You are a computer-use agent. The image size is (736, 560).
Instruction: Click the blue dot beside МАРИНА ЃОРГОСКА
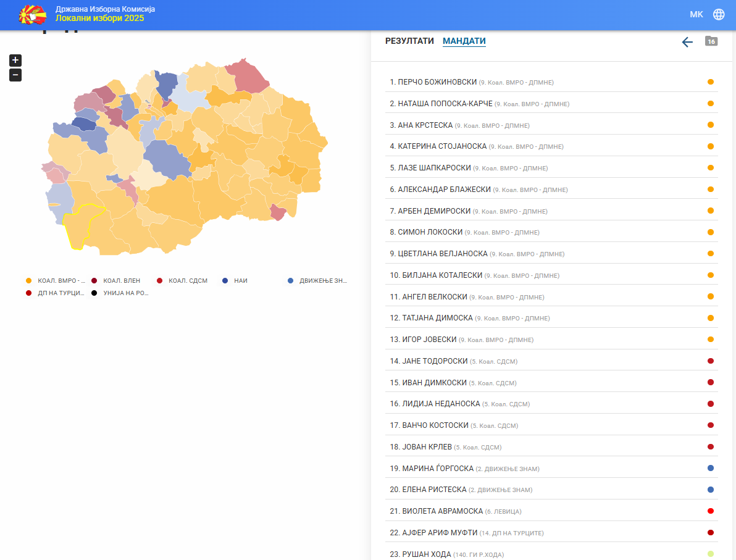click(711, 469)
